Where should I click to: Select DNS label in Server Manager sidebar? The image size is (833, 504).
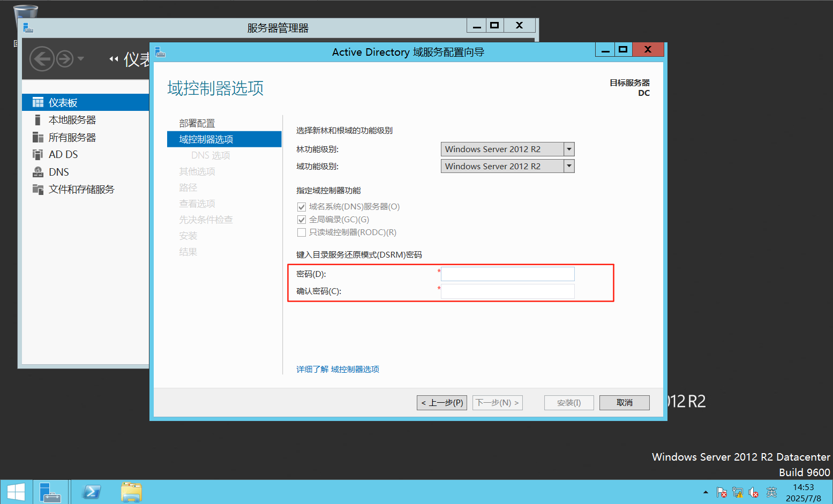[59, 172]
